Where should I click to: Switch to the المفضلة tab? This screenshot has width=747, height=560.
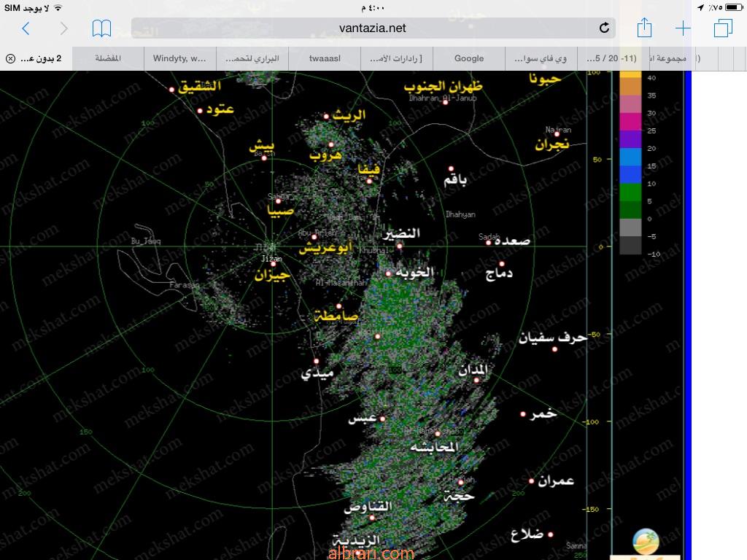[108, 58]
